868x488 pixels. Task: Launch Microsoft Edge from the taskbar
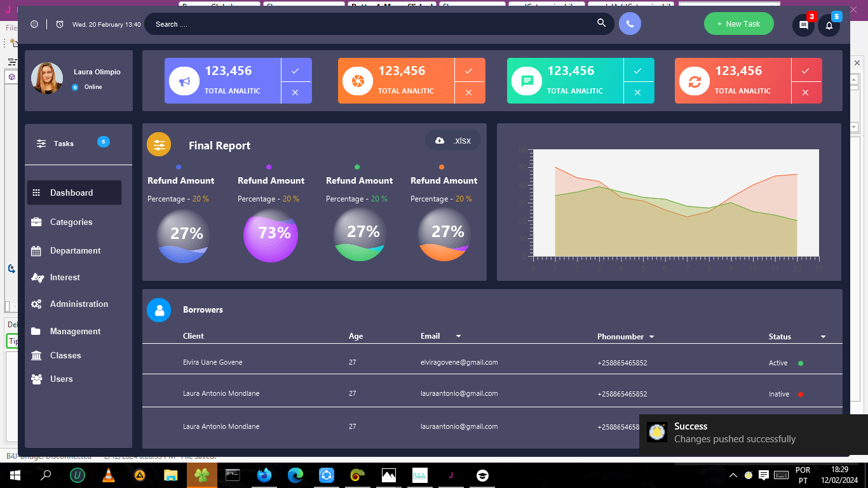pyautogui.click(x=295, y=475)
